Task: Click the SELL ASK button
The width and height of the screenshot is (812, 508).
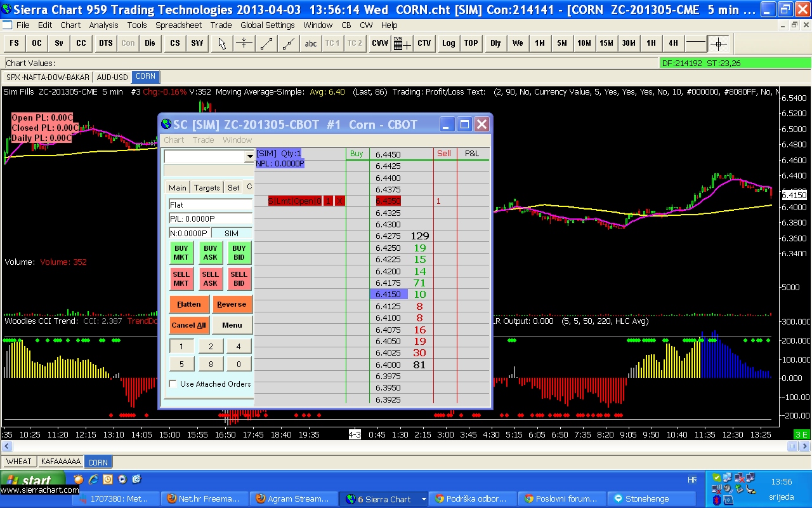Action: pyautogui.click(x=211, y=279)
